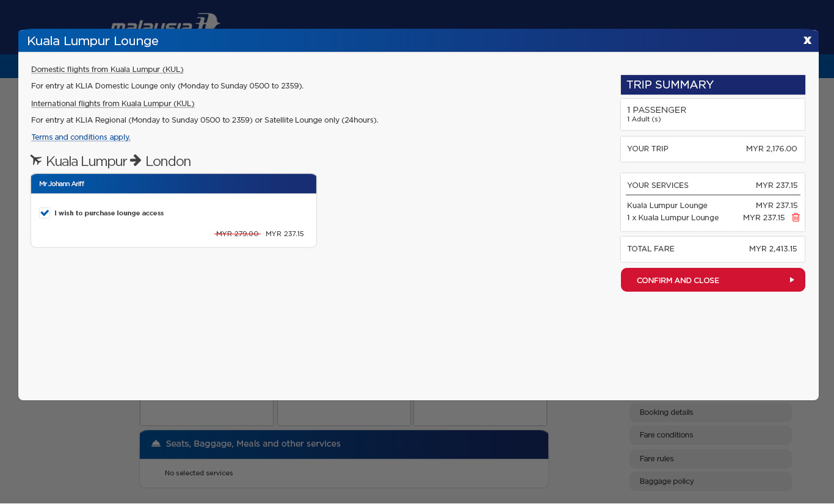Click the struck-through MYR 279.00 price
The width and height of the screenshot is (834, 504).
238,234
